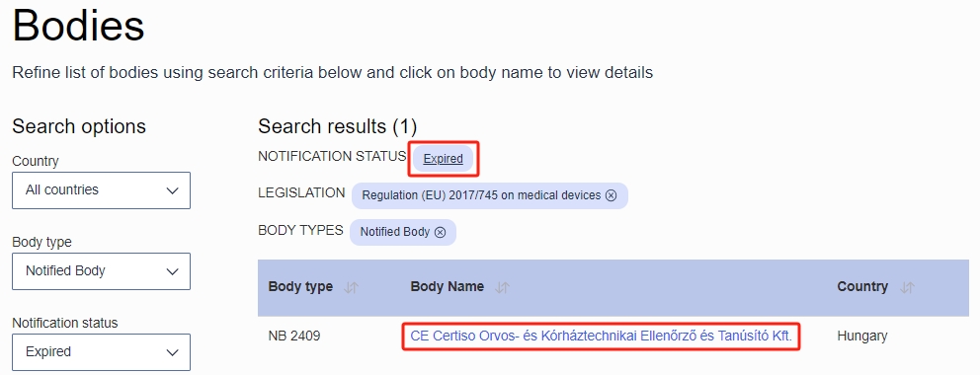Click the Country column header text
980x375 pixels.
862,287
